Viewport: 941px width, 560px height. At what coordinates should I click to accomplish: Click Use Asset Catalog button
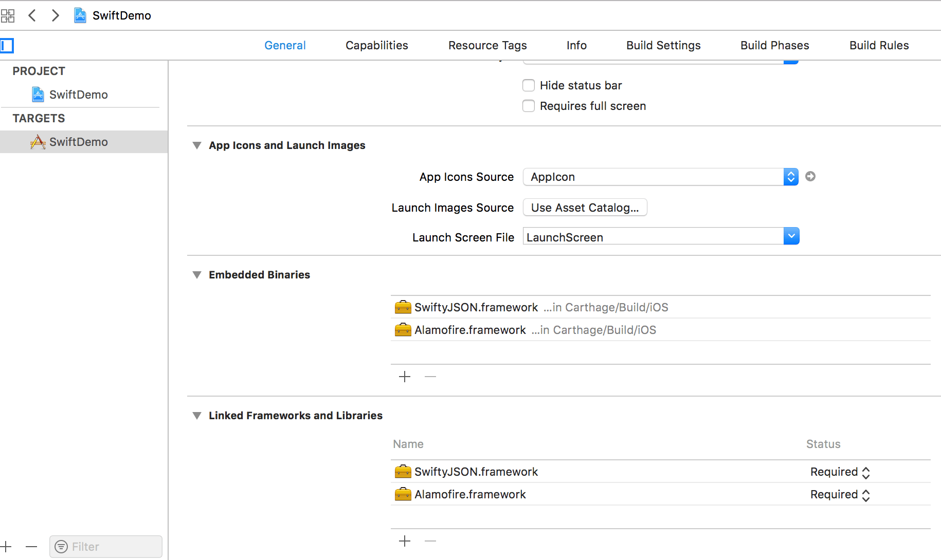[x=585, y=208]
